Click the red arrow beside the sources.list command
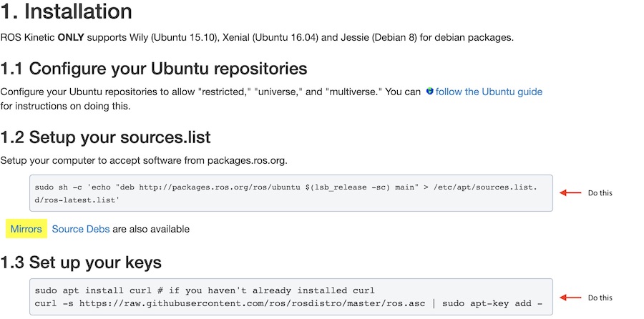Screen dimensions: 644x319 (570, 193)
